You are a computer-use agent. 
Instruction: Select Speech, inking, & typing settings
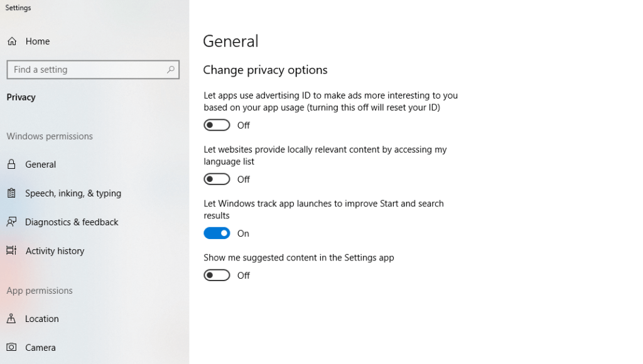coord(73,193)
